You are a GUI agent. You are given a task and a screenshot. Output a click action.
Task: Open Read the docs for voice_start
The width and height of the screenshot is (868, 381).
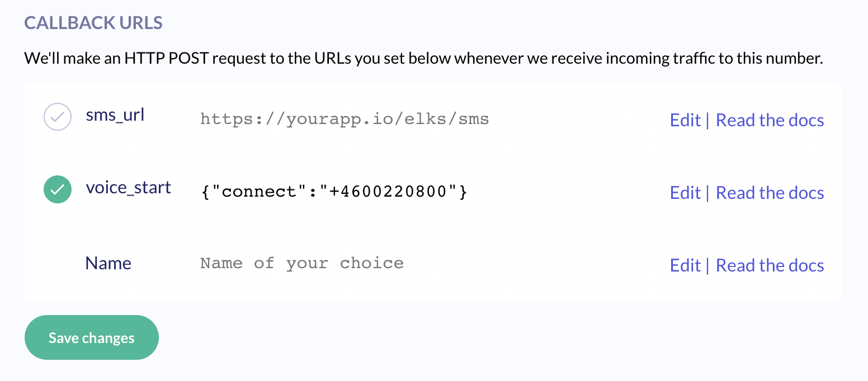pos(770,192)
